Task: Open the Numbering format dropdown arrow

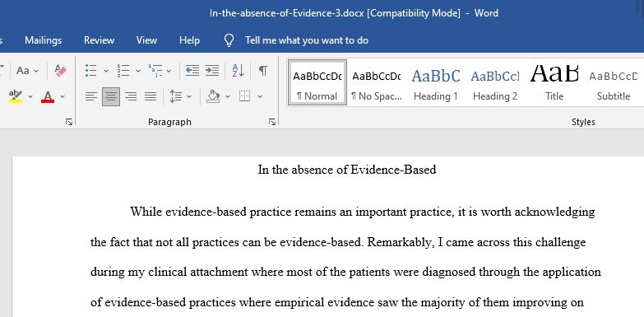Action: pos(138,71)
